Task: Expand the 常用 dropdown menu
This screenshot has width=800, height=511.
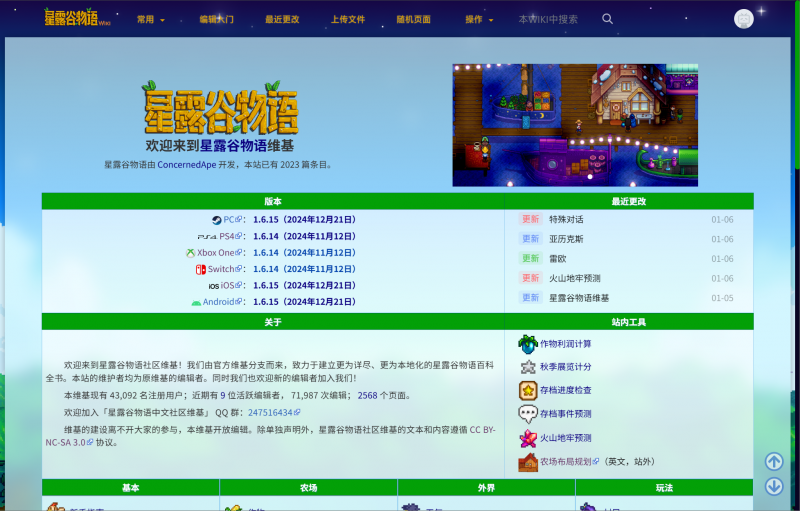Action: tap(151, 19)
